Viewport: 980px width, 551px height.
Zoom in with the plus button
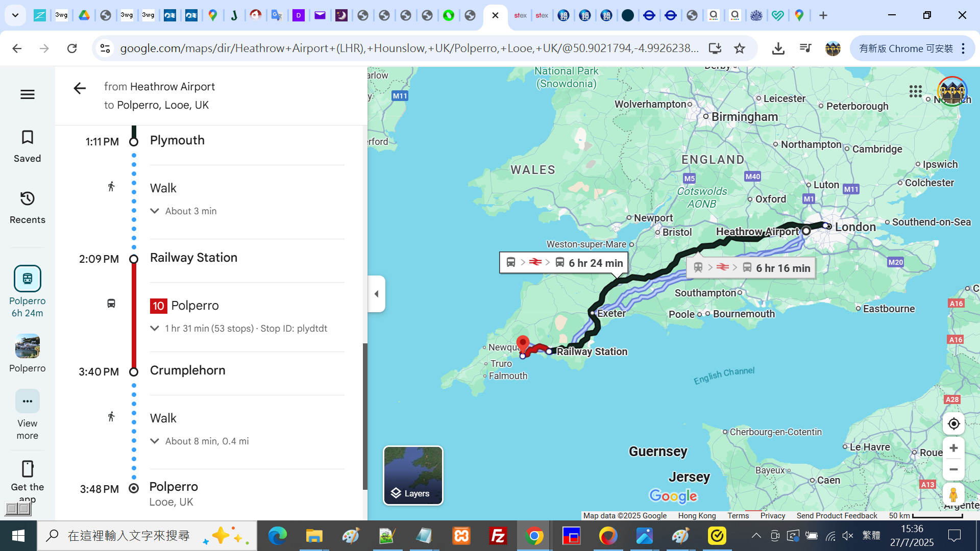[953, 448]
